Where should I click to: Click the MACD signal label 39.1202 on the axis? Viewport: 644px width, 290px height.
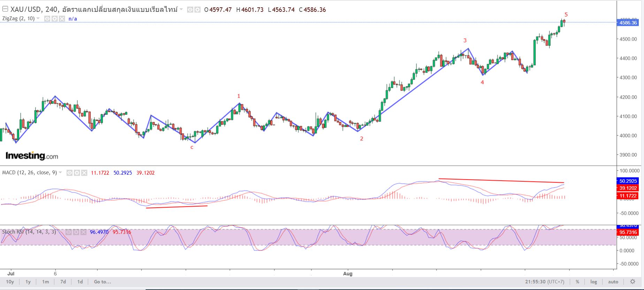click(628, 188)
